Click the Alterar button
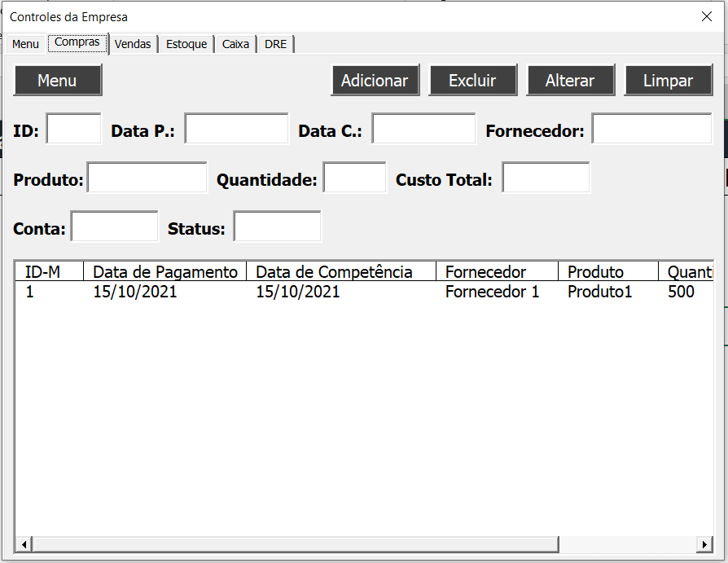 (x=570, y=81)
